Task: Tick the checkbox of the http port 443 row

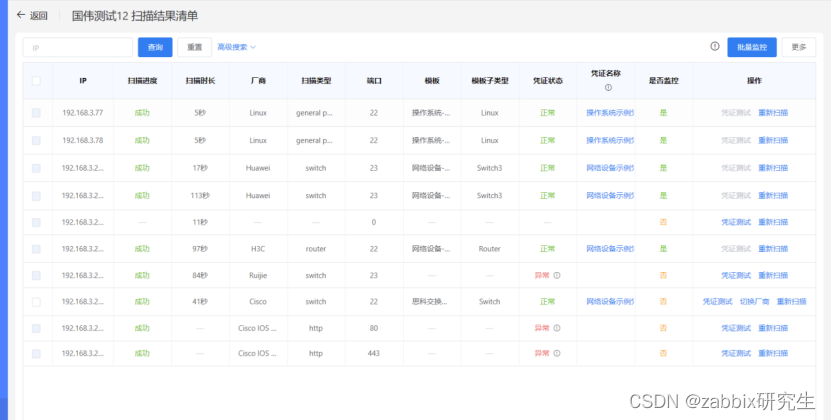Action: 36,353
